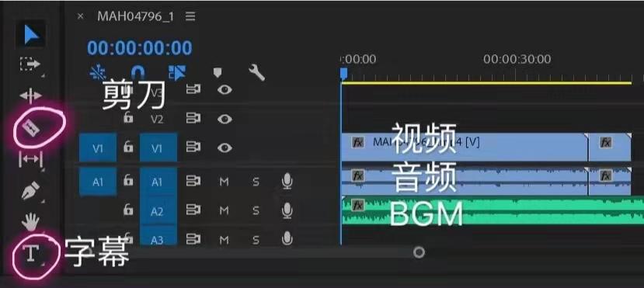Enable voice-over record on track A2

[287, 210]
